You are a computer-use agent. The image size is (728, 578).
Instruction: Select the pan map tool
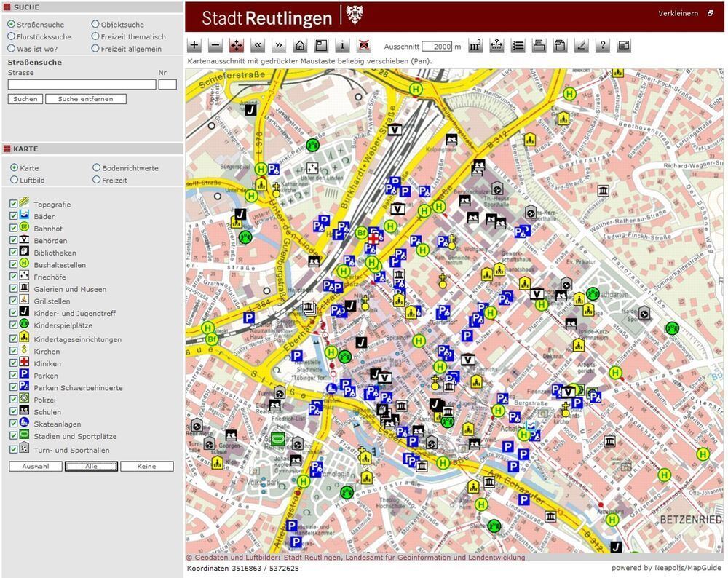click(x=237, y=46)
